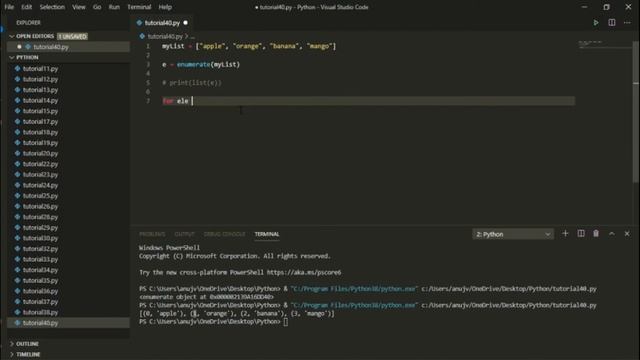Select the tutorial40.py editor tab

pyautogui.click(x=162, y=23)
